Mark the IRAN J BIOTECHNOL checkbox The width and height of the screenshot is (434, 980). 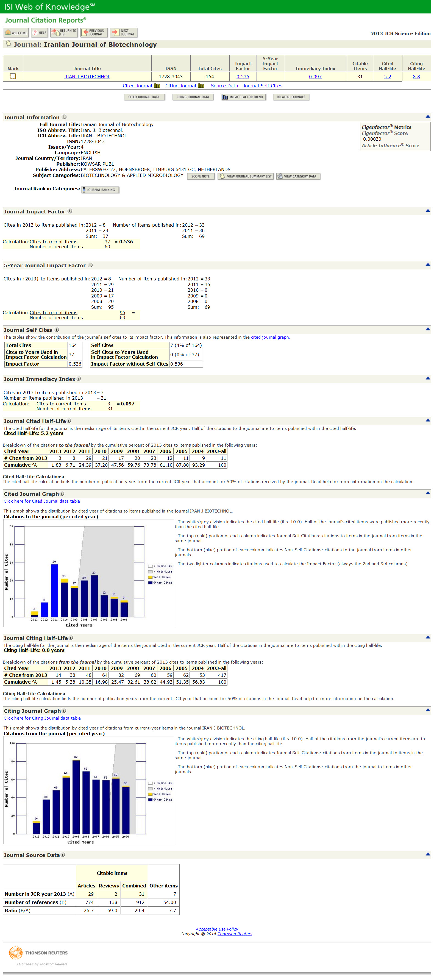13,76
